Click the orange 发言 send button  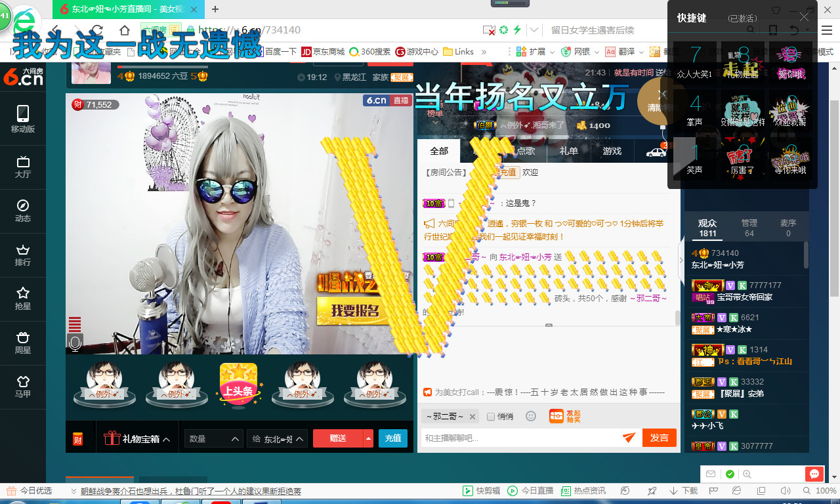click(659, 438)
